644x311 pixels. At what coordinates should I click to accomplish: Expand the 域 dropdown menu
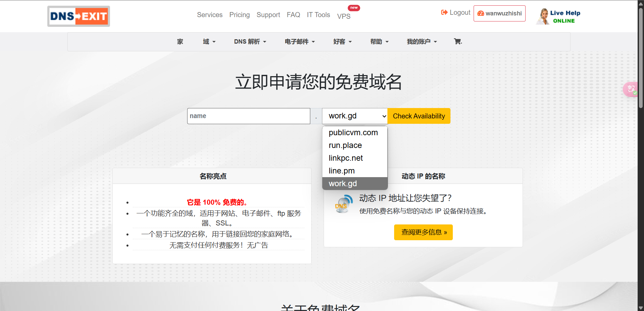point(209,42)
